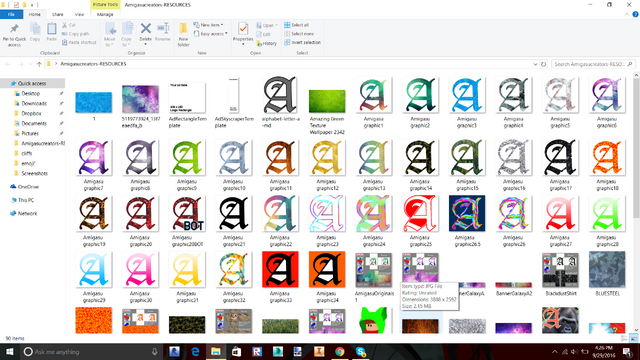Click the Cortana microphone icon
The image size is (640, 360).
coord(155,351)
